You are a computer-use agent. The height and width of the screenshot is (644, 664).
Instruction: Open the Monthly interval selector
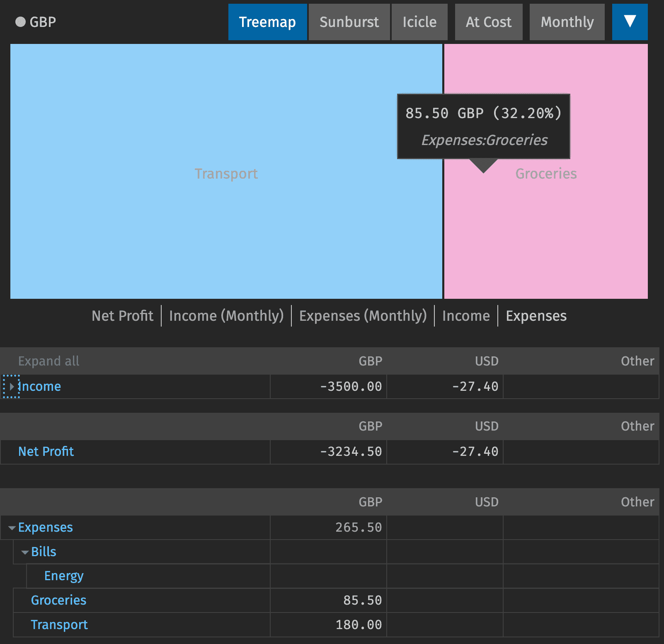click(567, 22)
